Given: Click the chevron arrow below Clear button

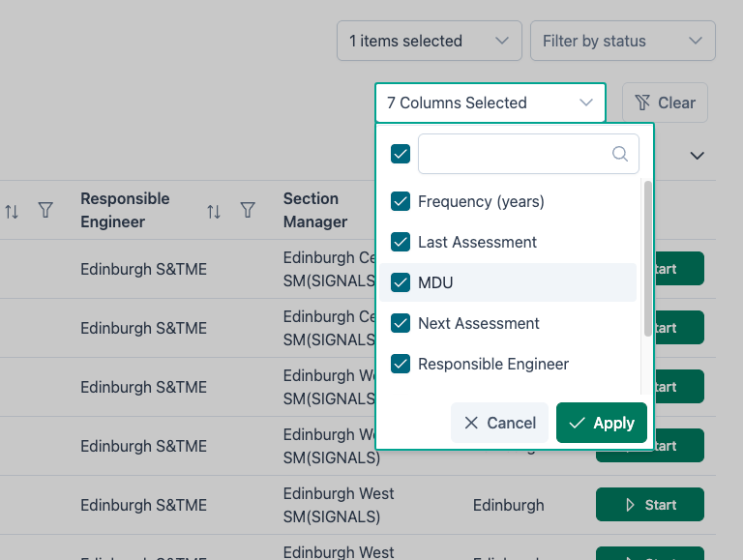Looking at the screenshot, I should 697,156.
